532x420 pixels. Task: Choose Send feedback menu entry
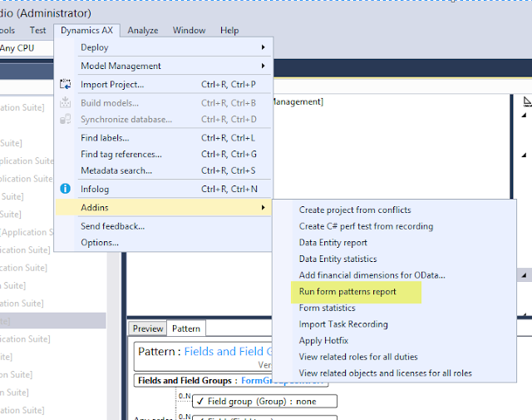(x=164, y=226)
